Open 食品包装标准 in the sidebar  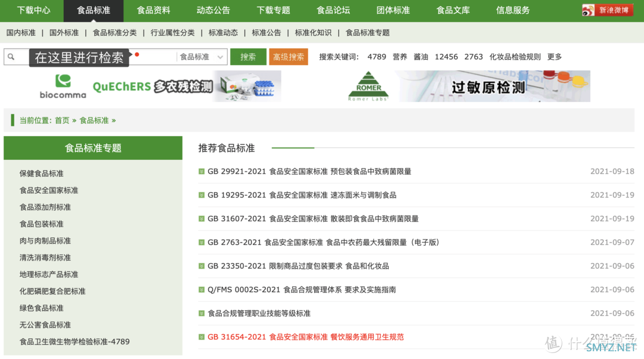click(x=42, y=224)
